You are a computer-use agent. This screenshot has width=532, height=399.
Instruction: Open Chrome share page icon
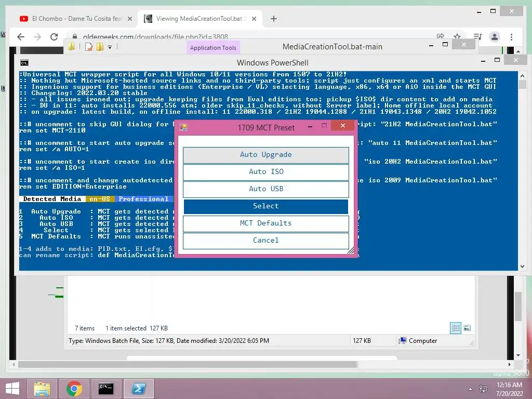pyautogui.click(x=441, y=36)
